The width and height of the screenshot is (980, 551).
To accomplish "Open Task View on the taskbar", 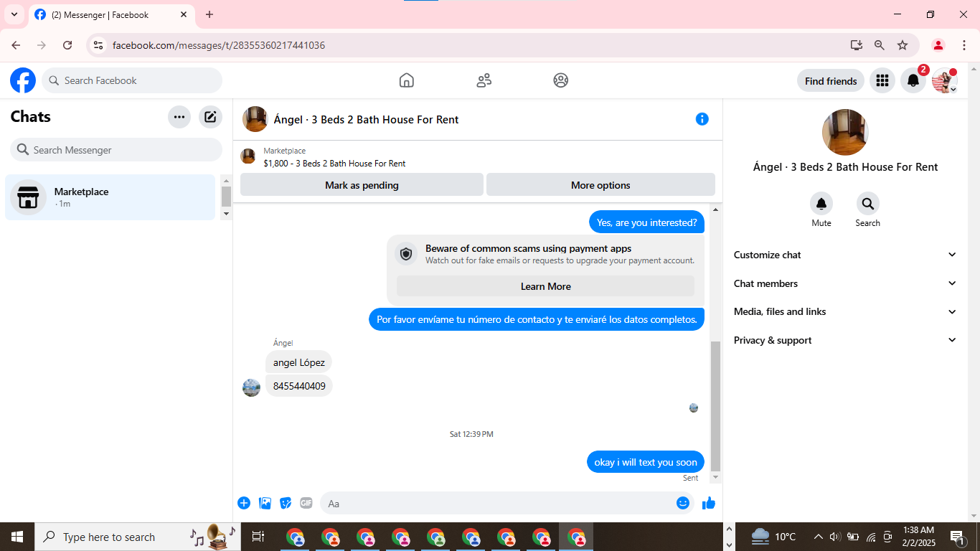I will (x=258, y=537).
